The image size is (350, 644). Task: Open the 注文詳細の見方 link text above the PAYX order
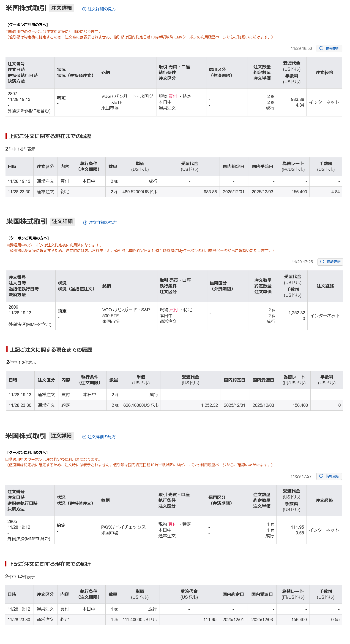click(101, 437)
